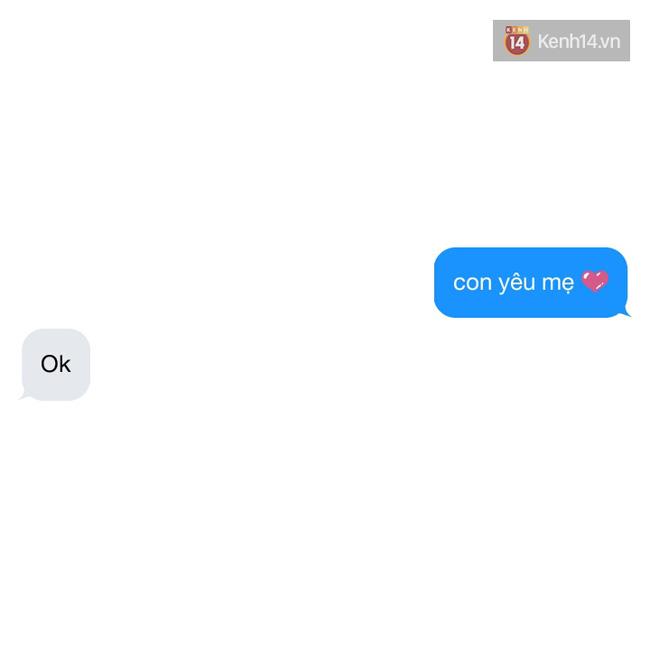This screenshot has width=650, height=650.
Task: Select the number 14 inside the logo
Action: click(517, 43)
